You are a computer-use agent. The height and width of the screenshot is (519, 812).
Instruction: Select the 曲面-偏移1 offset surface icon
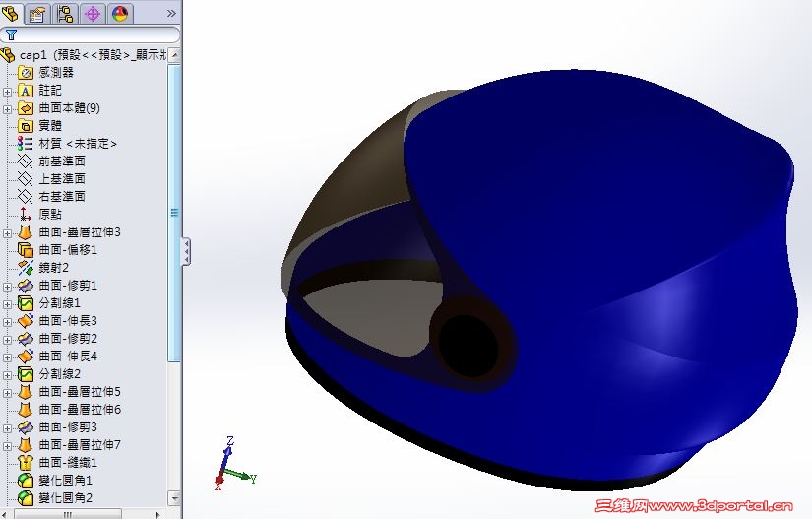coord(26,250)
